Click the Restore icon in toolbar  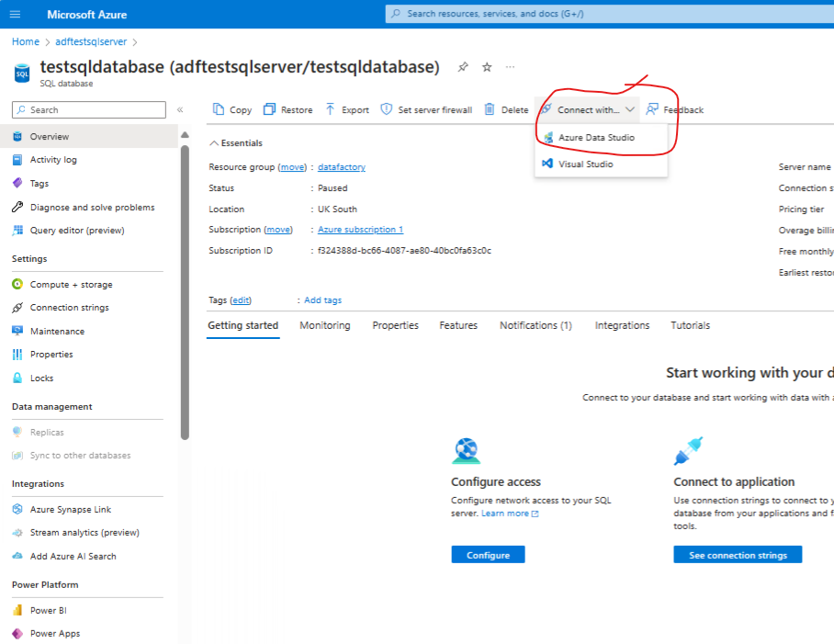click(x=270, y=109)
